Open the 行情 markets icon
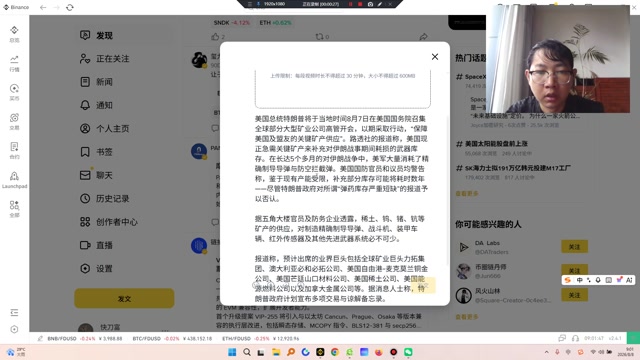The image size is (640, 360). 14,63
